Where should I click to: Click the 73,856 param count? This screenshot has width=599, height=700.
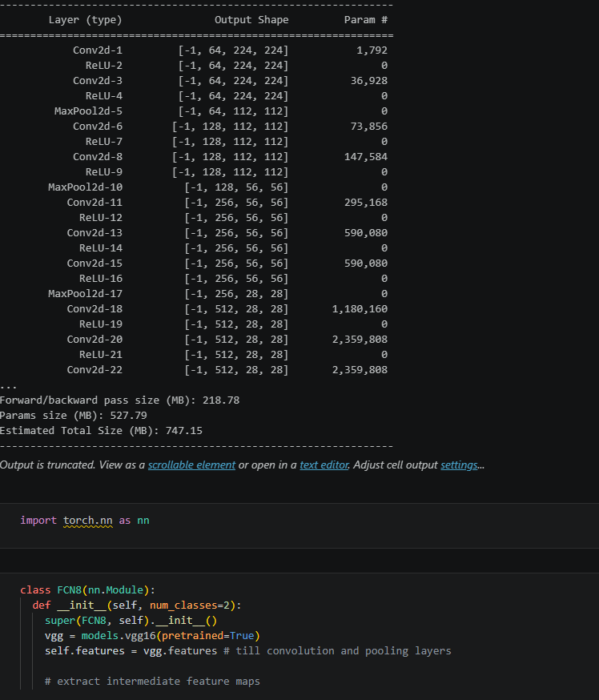pos(368,127)
